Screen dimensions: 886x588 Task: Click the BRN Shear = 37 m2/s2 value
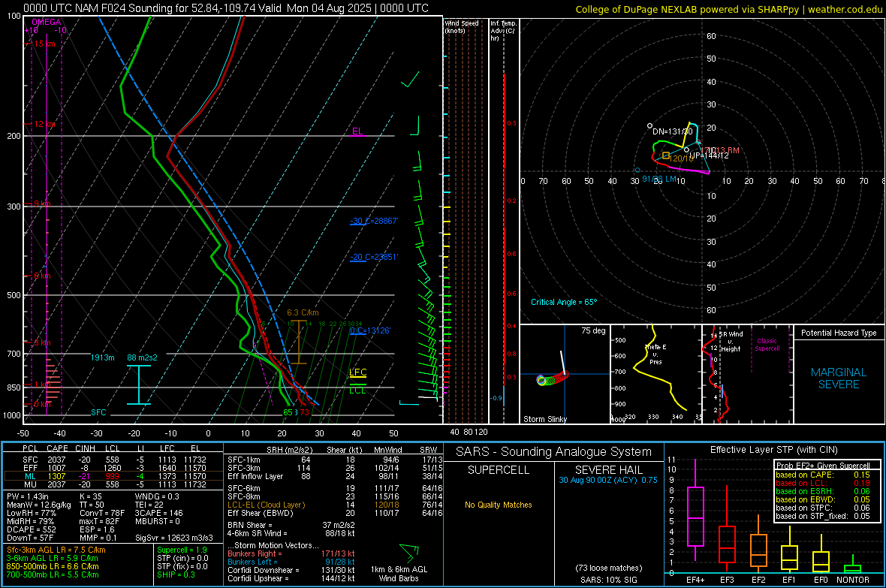point(291,525)
